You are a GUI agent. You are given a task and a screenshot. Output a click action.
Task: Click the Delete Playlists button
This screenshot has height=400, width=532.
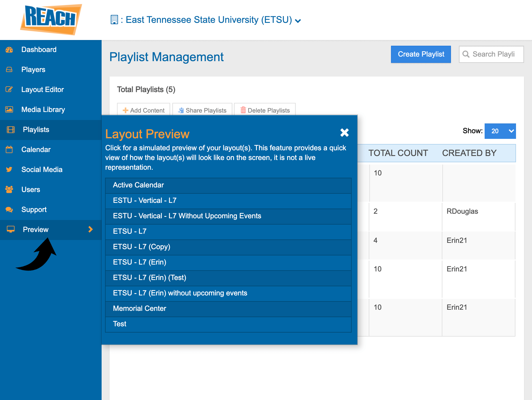tap(265, 110)
